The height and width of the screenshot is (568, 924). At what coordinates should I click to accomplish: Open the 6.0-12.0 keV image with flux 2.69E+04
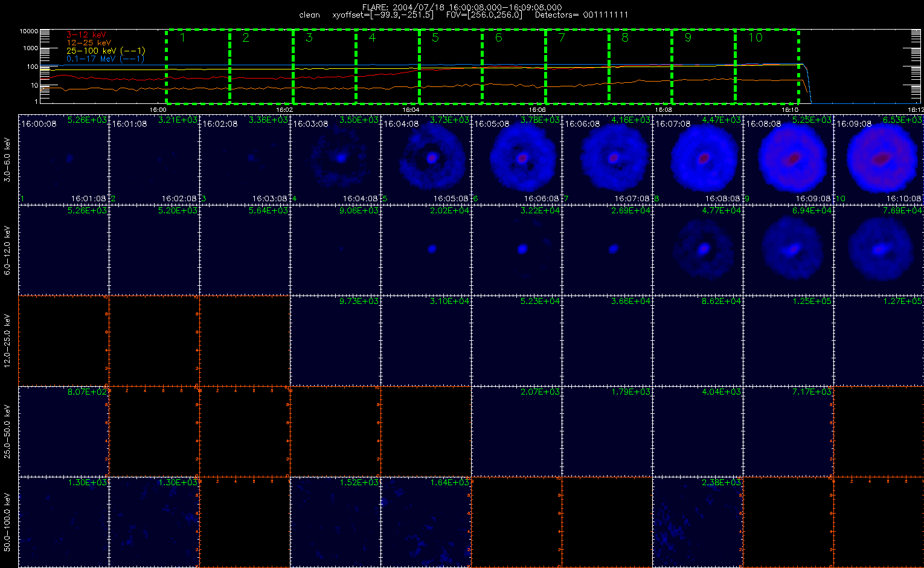pyautogui.click(x=607, y=250)
